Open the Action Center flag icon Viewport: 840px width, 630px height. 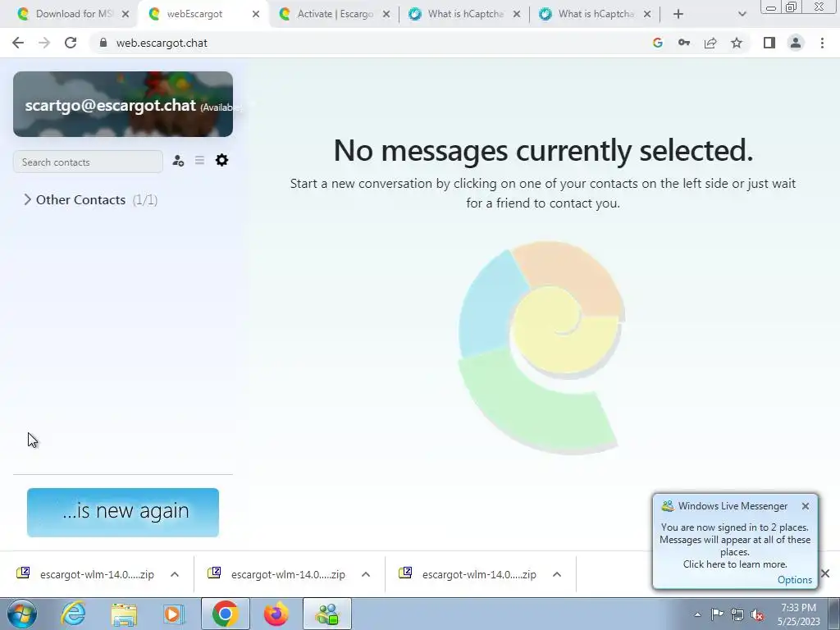tap(717, 614)
